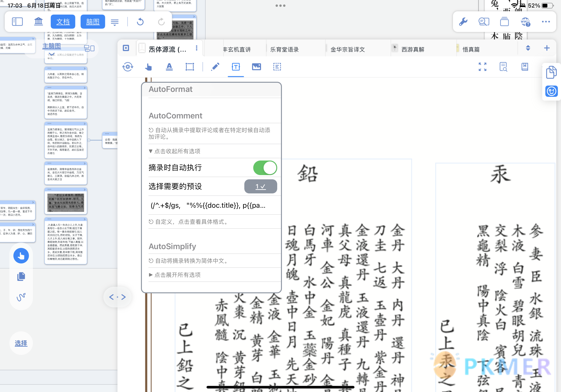The image size is (561, 392).
Task: Toggle 摘录时自动执行 switch
Action: pos(265,168)
